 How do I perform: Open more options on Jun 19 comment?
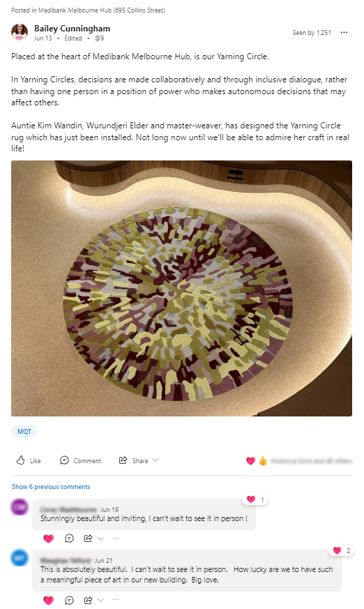click(x=115, y=539)
